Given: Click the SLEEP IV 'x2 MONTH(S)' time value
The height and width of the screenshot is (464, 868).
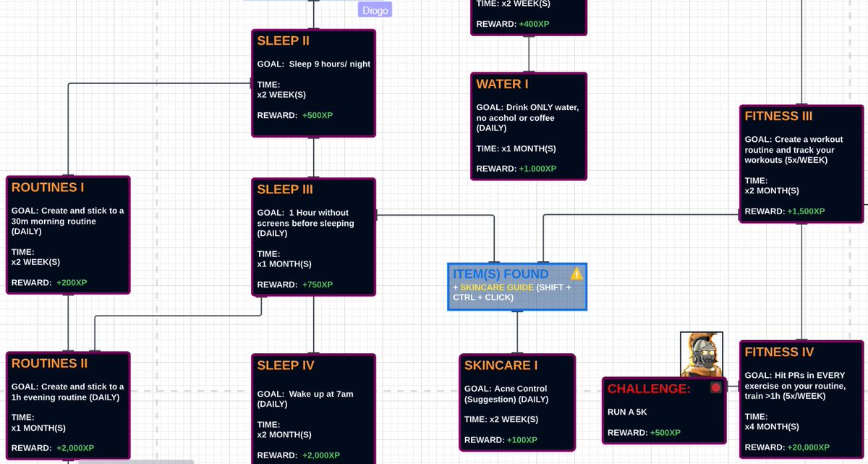Looking at the screenshot, I should click(284, 435).
